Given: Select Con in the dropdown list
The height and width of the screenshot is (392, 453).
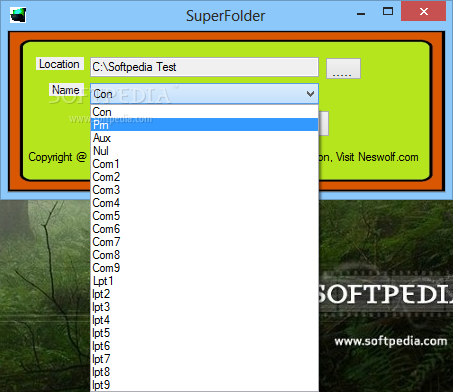Looking at the screenshot, I should tap(204, 112).
